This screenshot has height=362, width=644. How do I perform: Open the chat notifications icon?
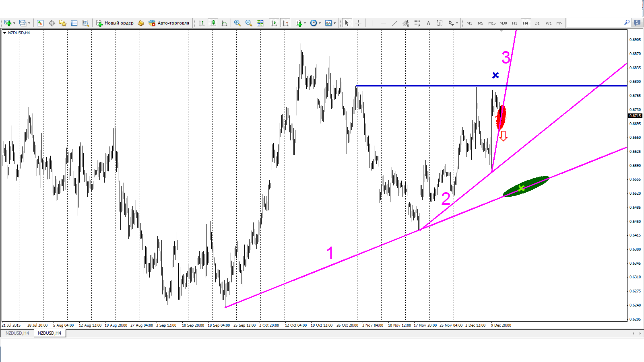click(x=637, y=23)
